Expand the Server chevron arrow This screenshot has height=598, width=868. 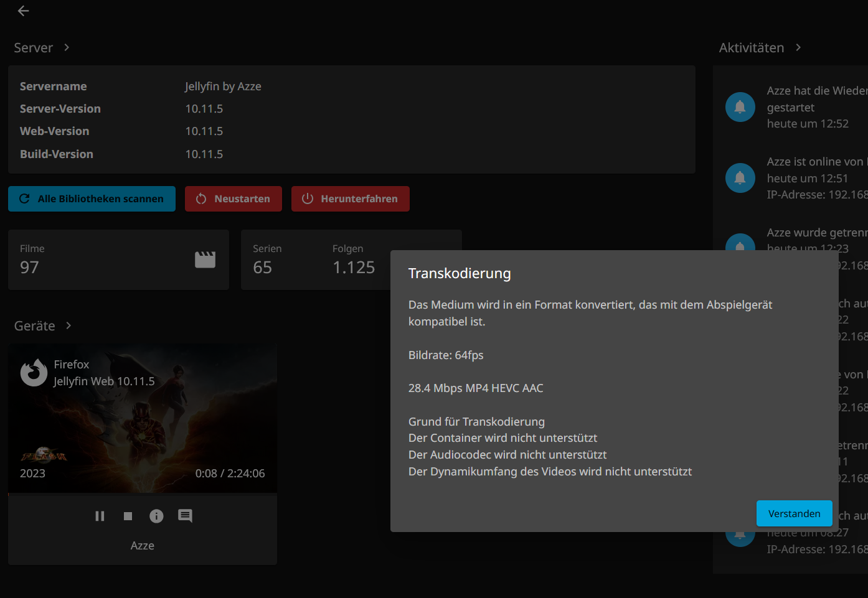tap(67, 47)
